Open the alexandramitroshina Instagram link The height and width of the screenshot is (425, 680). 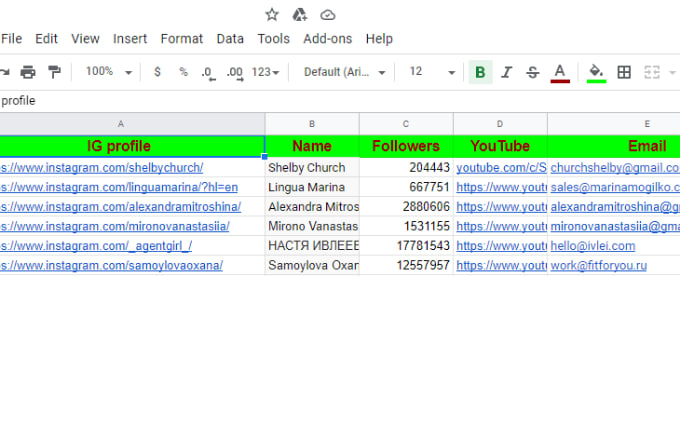pos(121,207)
